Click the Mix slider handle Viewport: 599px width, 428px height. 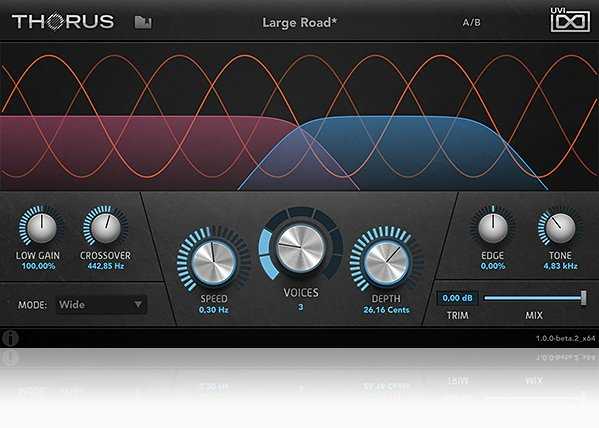[x=584, y=298]
